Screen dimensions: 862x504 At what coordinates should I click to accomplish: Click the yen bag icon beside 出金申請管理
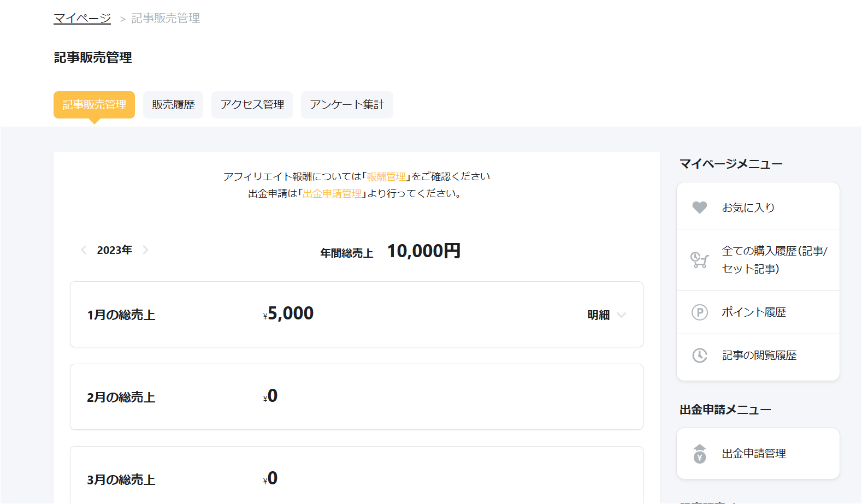click(x=700, y=454)
